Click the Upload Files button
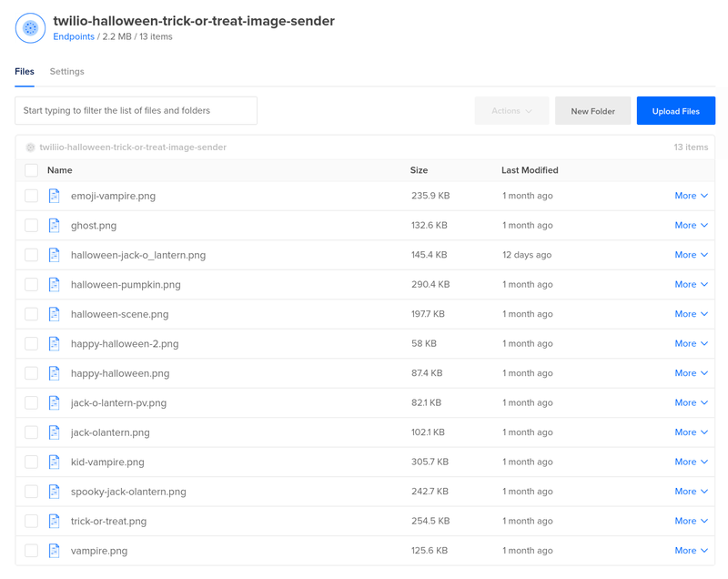The image size is (728, 579). 676,111
